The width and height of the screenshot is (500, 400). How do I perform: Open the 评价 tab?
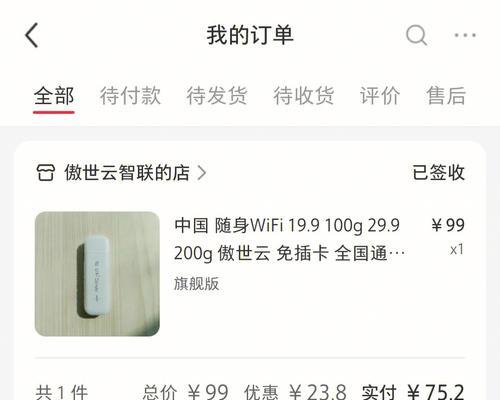pyautogui.click(x=380, y=96)
